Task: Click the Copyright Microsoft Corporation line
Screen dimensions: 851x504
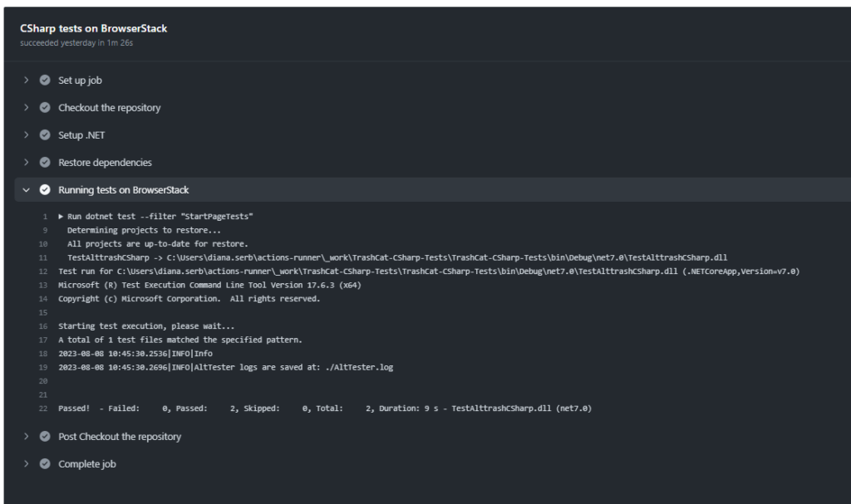Action: coord(189,299)
